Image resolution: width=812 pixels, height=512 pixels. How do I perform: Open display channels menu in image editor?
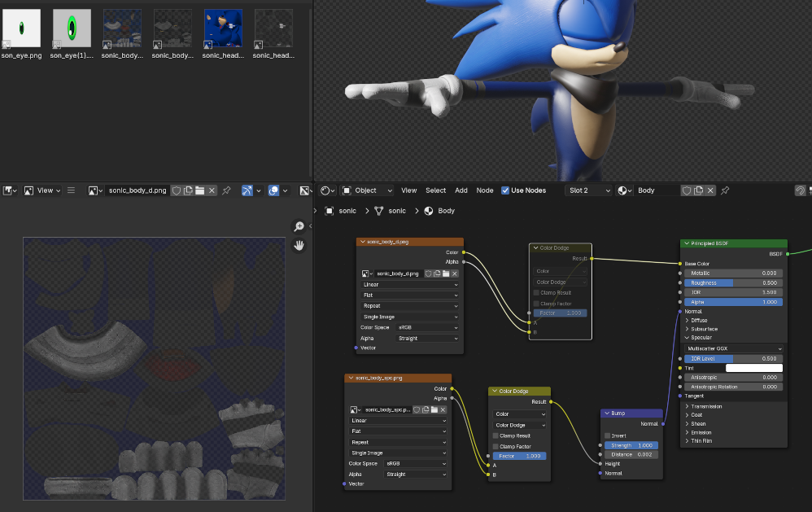304,190
